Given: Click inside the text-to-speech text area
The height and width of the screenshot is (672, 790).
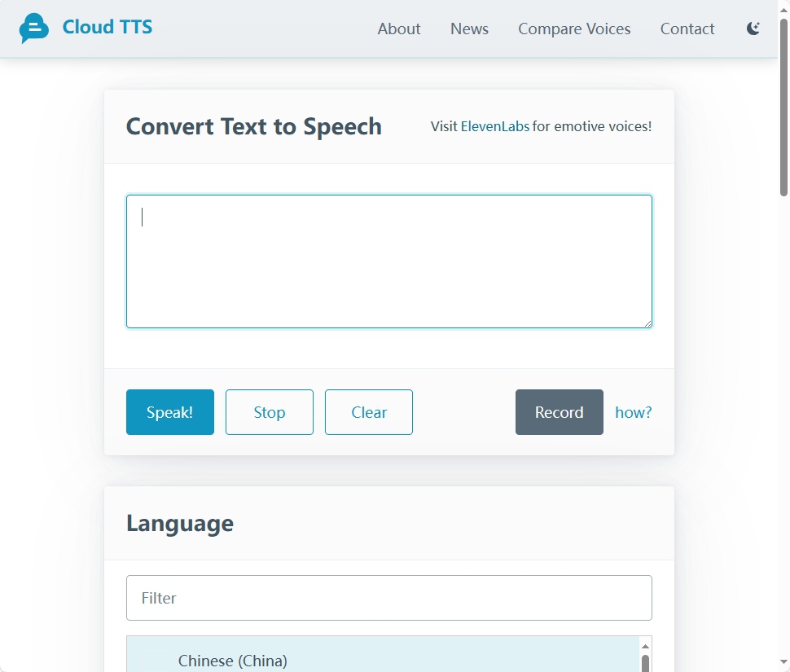Looking at the screenshot, I should click(x=389, y=261).
